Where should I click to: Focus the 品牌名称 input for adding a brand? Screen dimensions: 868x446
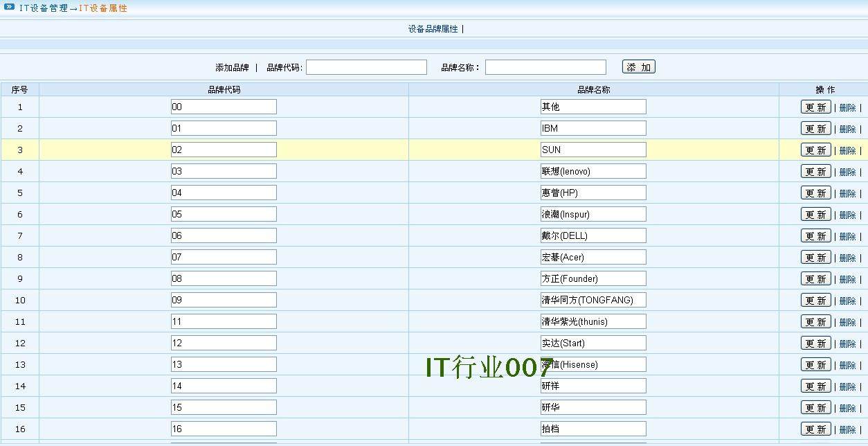tap(545, 67)
